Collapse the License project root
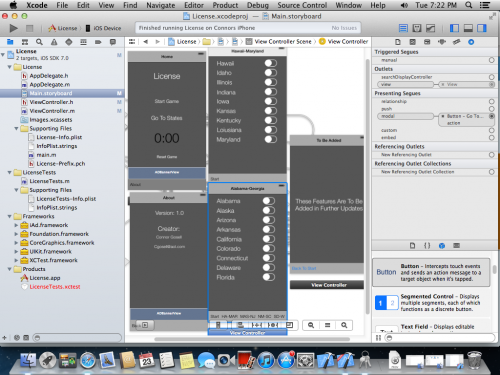Screen dimensions: 500x375 pos(3,54)
